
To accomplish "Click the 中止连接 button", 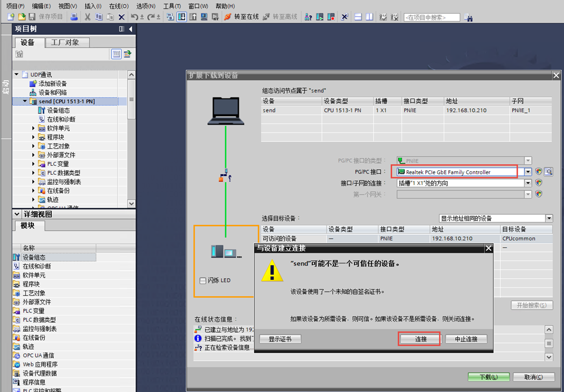I will 466,339.
